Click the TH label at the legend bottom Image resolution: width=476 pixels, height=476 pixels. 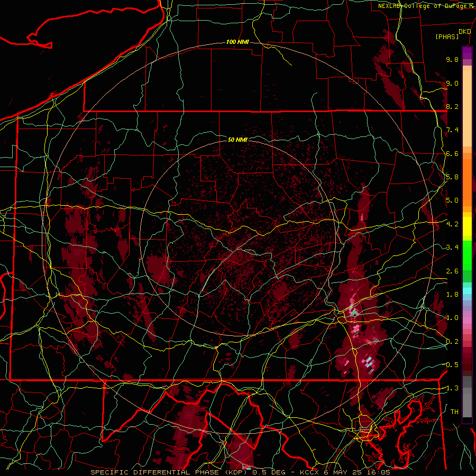point(454,412)
